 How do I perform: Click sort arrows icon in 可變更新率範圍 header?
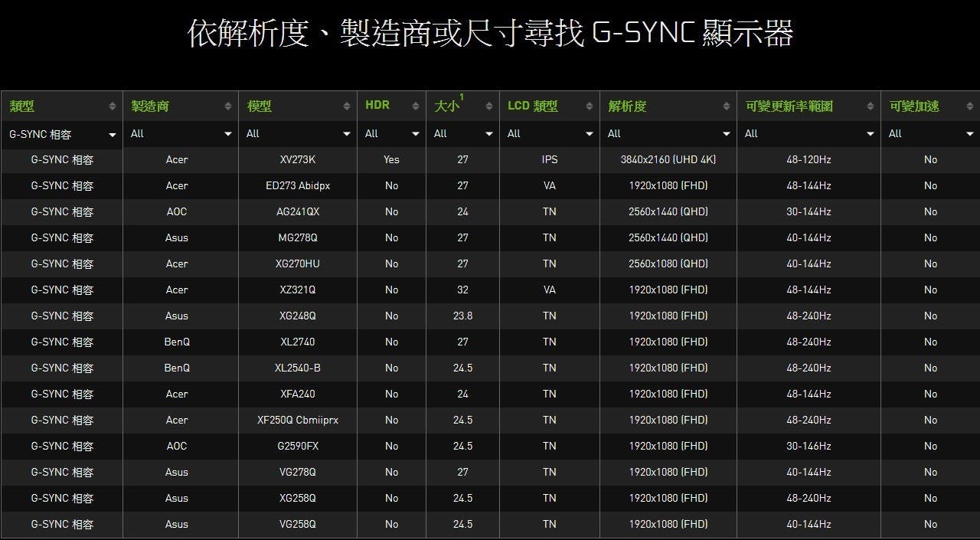pyautogui.click(x=871, y=106)
